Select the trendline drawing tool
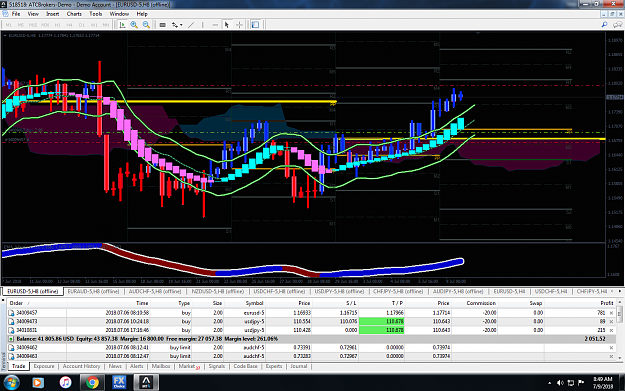 (x=191, y=25)
